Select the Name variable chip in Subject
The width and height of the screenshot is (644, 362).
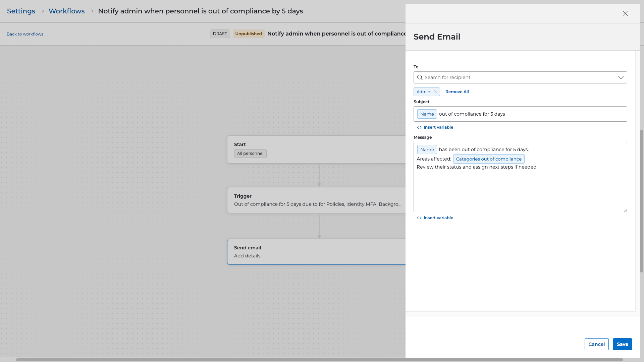pos(427,114)
